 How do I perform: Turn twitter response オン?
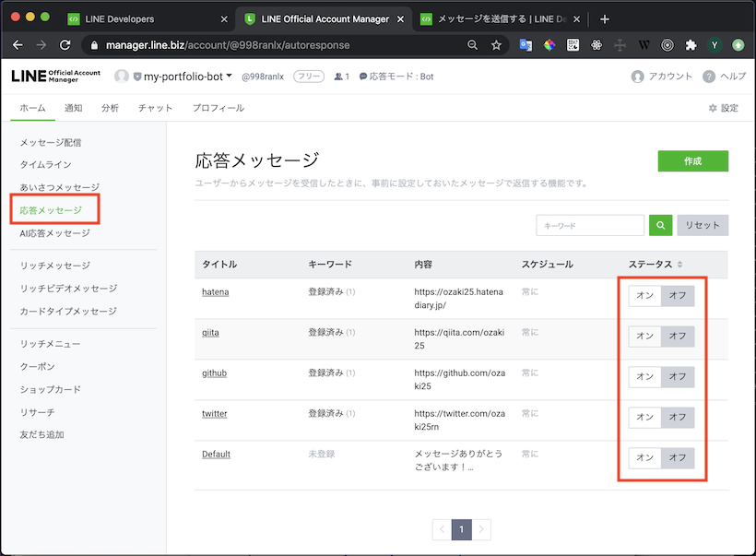(x=644, y=417)
